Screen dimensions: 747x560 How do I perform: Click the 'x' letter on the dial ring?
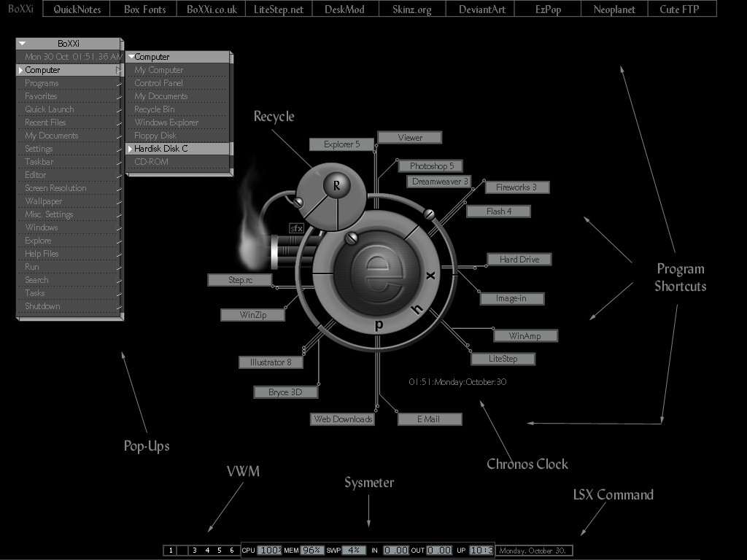pyautogui.click(x=430, y=275)
